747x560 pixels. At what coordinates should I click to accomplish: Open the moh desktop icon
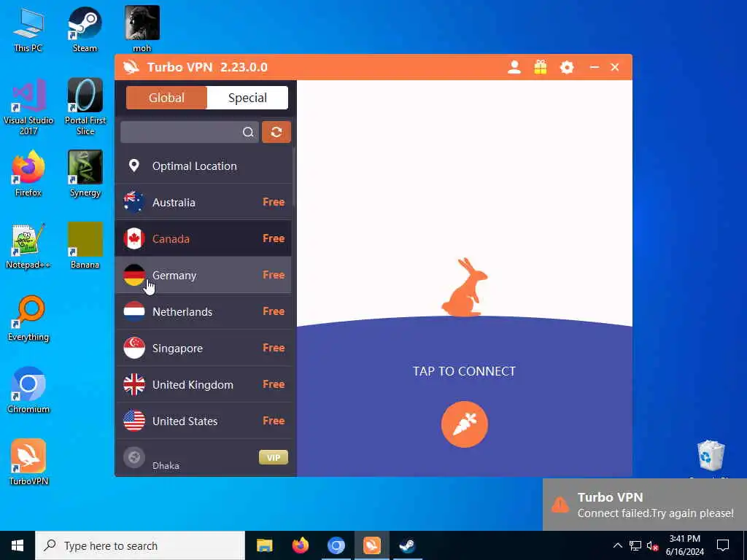(x=142, y=29)
